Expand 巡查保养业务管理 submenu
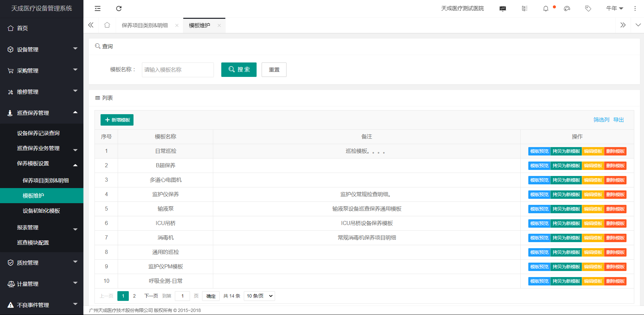The image size is (644, 315). [42, 148]
